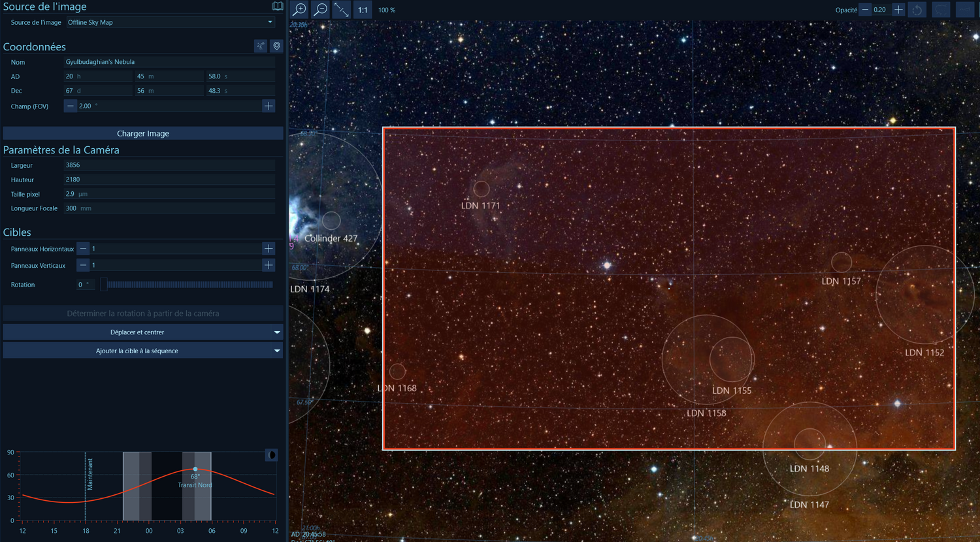
Task: Click the moon phase icon on altitude chart
Action: 272,454
